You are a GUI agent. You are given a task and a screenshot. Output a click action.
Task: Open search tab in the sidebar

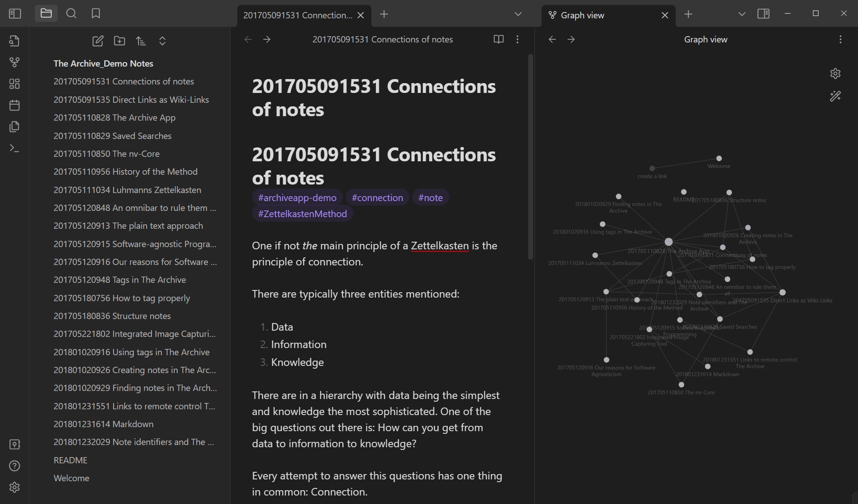(71, 13)
